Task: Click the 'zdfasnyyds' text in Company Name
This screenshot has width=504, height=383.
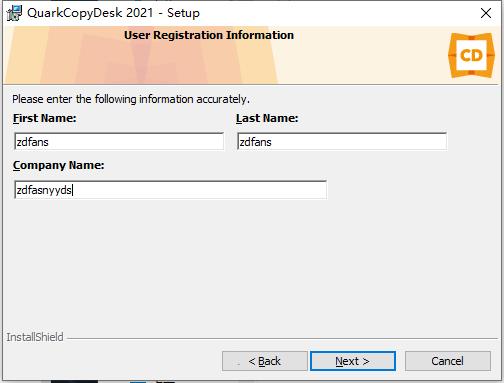Action: coord(44,191)
